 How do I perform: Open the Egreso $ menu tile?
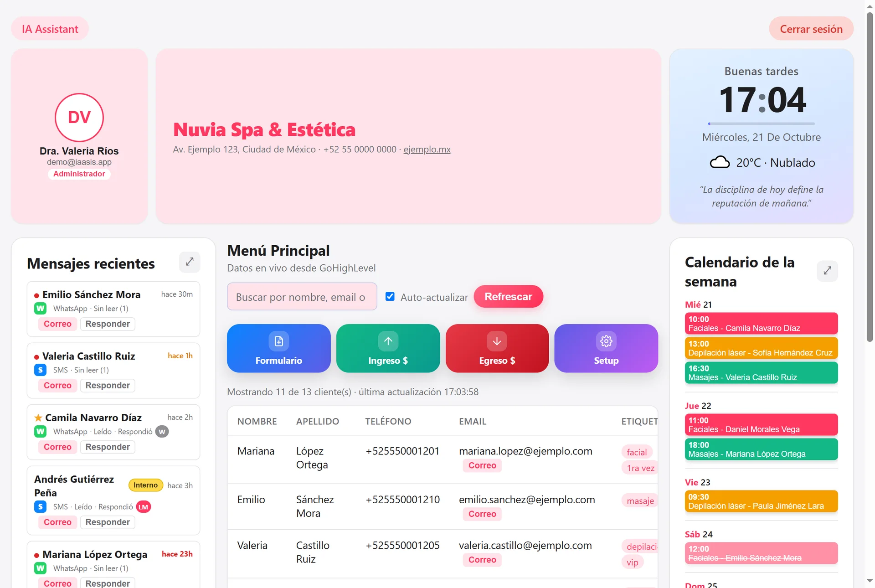(497, 348)
